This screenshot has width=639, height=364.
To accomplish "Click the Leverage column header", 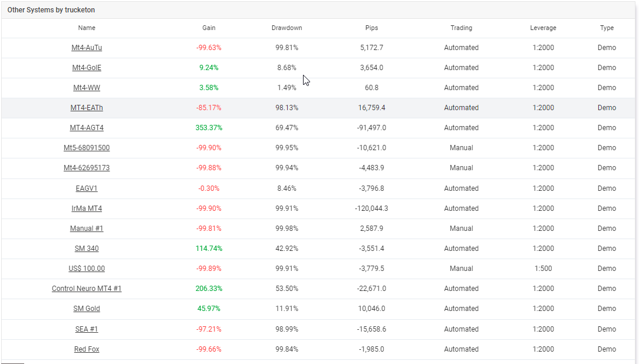I will click(543, 28).
